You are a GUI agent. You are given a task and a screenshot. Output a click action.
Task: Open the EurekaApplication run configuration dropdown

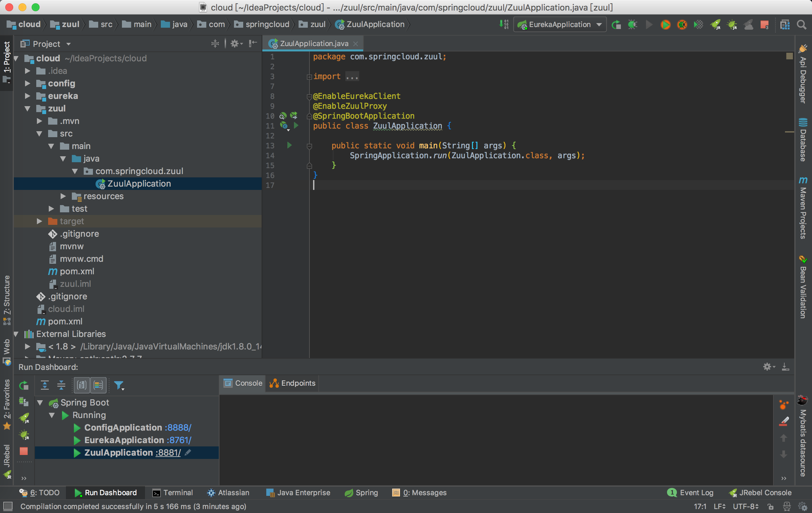(560, 25)
